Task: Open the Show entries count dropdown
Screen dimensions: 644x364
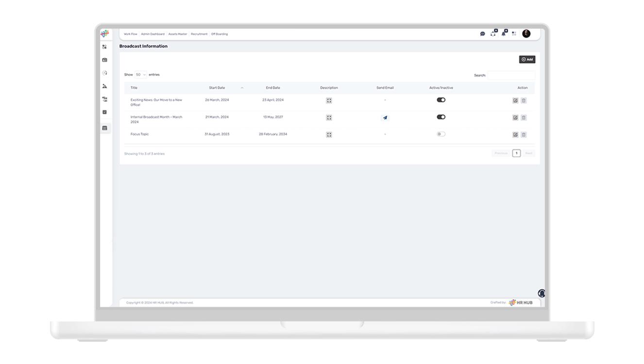Action: click(x=141, y=75)
